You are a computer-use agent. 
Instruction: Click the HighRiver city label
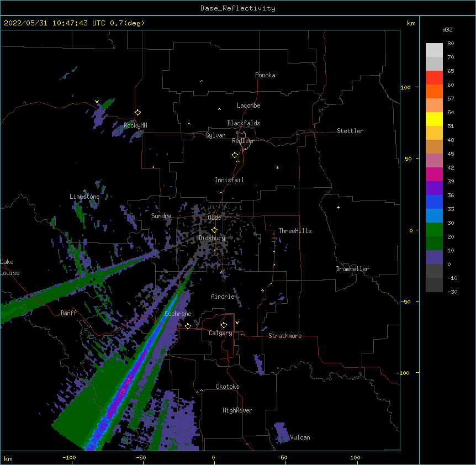pyautogui.click(x=237, y=410)
